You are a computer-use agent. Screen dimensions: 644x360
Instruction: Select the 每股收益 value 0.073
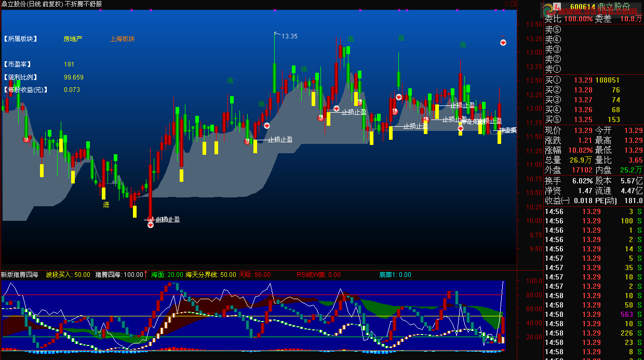coord(72,89)
